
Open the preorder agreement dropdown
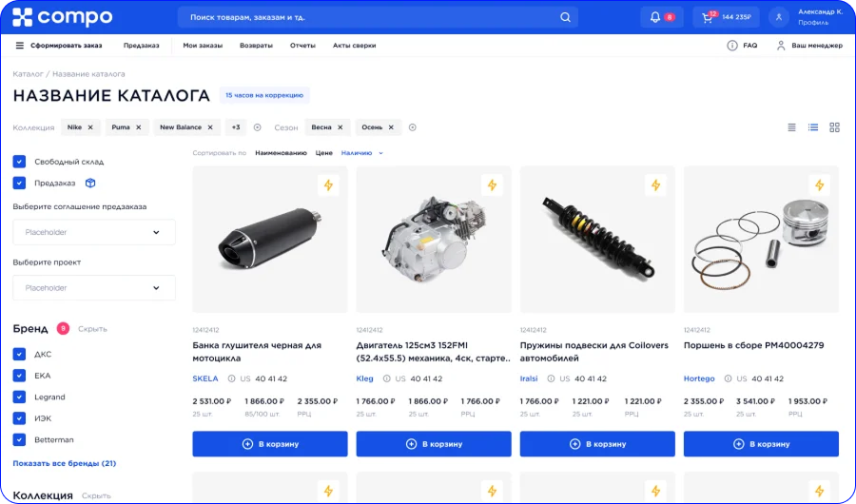click(x=94, y=232)
